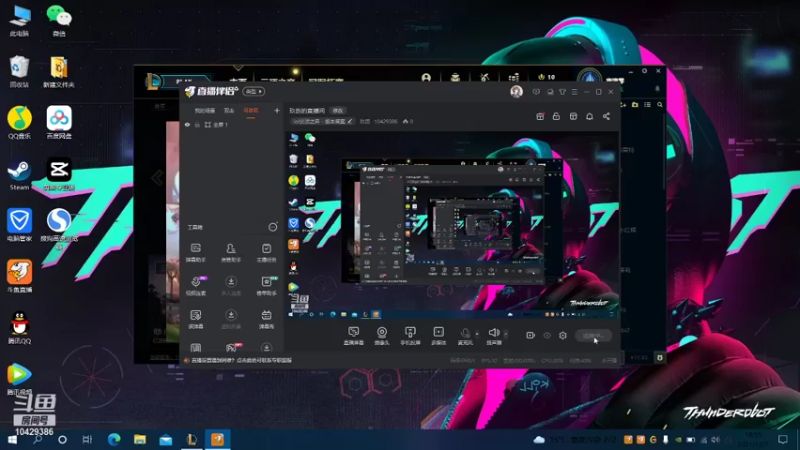
Task: Open the barrage assistant tool in toolbox
Action: [195, 253]
